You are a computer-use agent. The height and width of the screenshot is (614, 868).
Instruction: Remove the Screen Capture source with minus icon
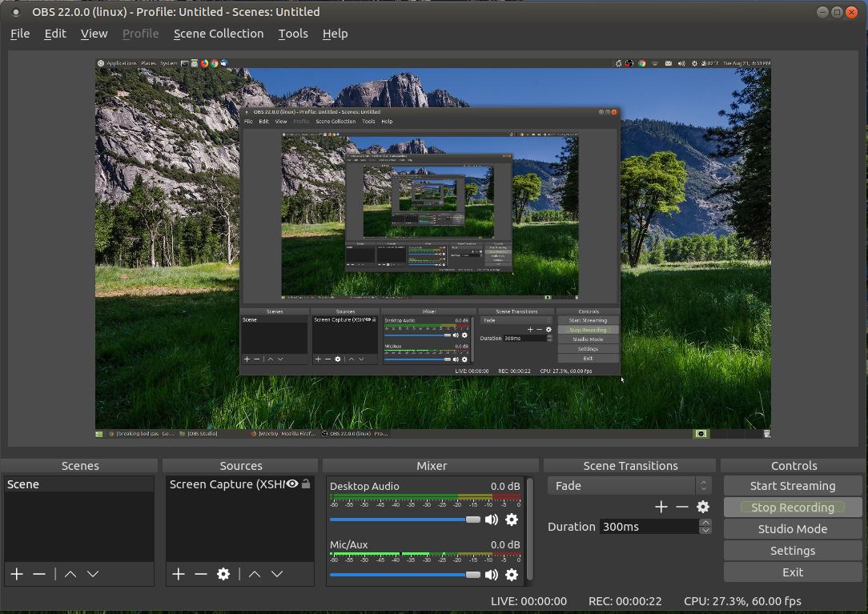click(200, 573)
